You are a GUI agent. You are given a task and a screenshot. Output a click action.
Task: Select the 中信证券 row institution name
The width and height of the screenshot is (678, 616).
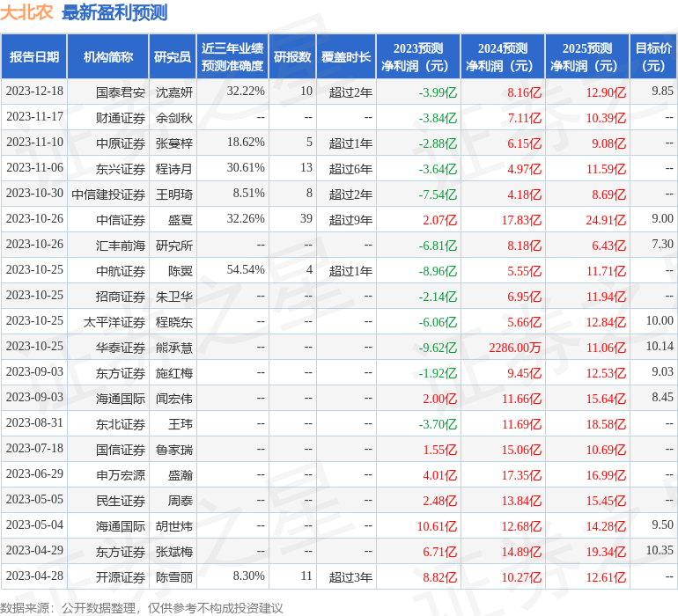coord(121,219)
